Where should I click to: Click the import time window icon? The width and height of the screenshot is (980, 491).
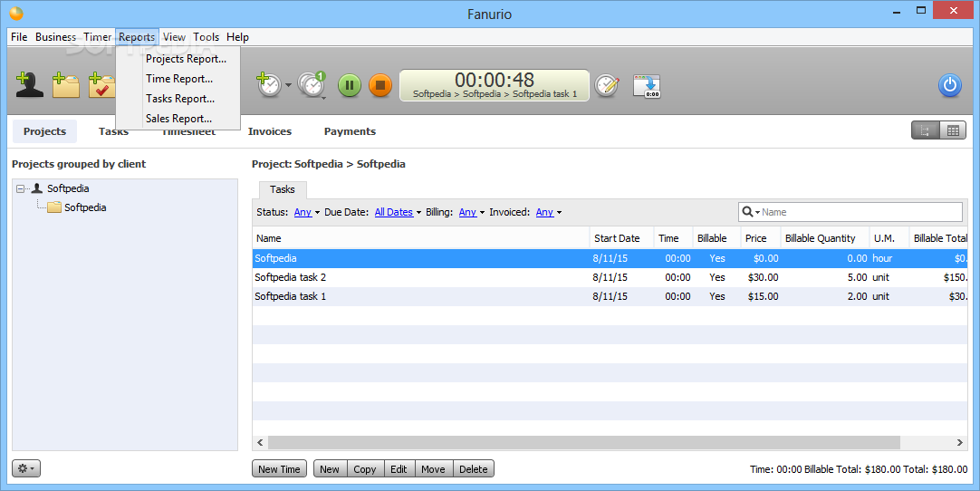point(647,86)
